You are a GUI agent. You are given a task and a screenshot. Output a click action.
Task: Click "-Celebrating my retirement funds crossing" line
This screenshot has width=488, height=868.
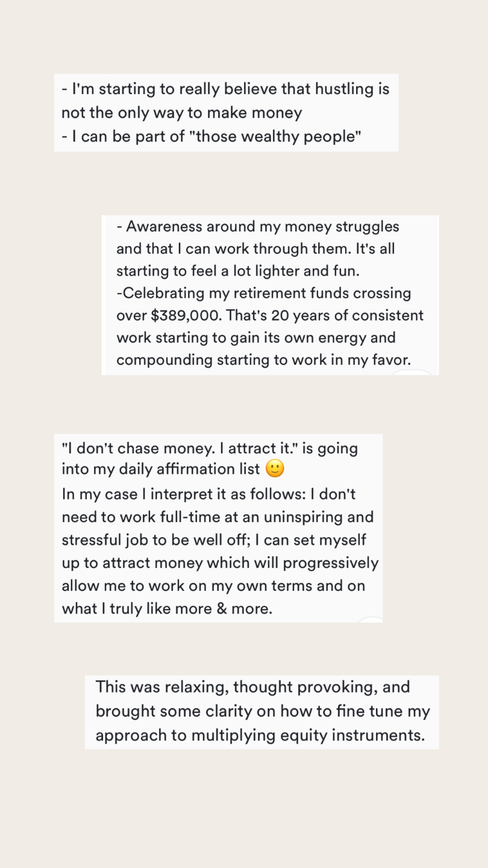[264, 294]
